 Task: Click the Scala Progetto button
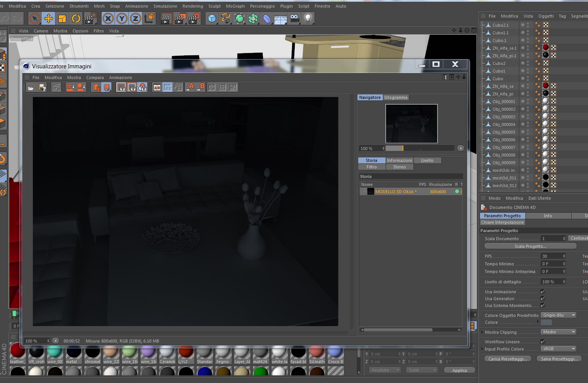pos(530,246)
